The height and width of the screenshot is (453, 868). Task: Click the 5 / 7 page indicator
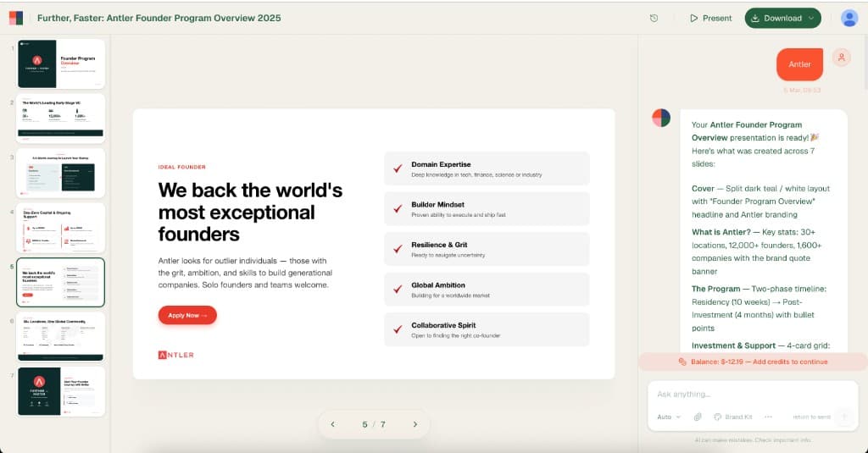374,424
